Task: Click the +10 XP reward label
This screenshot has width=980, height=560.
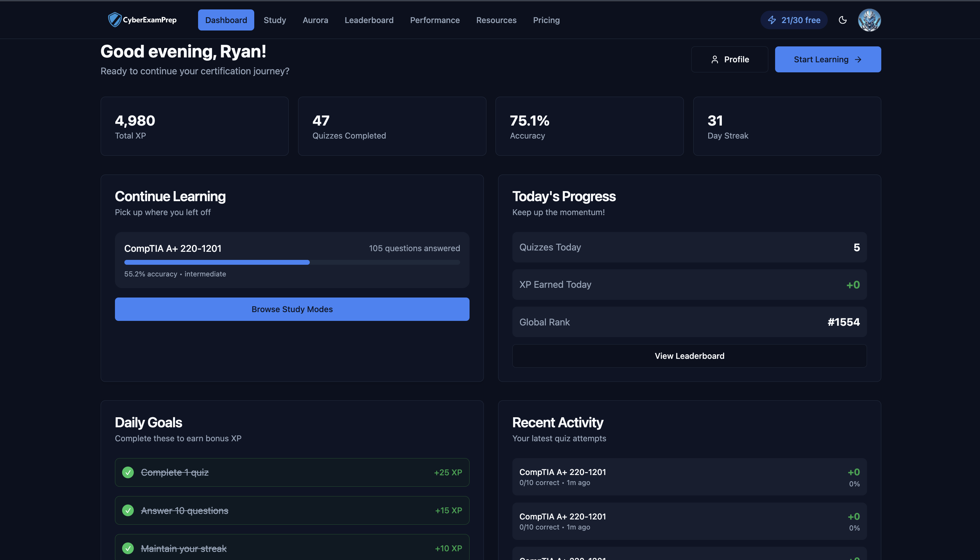Action: point(448,548)
